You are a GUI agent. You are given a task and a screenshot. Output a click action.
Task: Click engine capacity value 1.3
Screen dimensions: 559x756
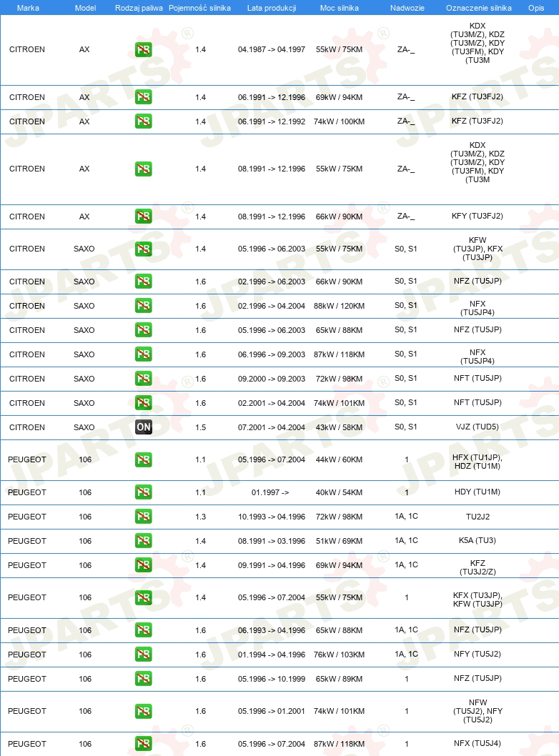201,517
